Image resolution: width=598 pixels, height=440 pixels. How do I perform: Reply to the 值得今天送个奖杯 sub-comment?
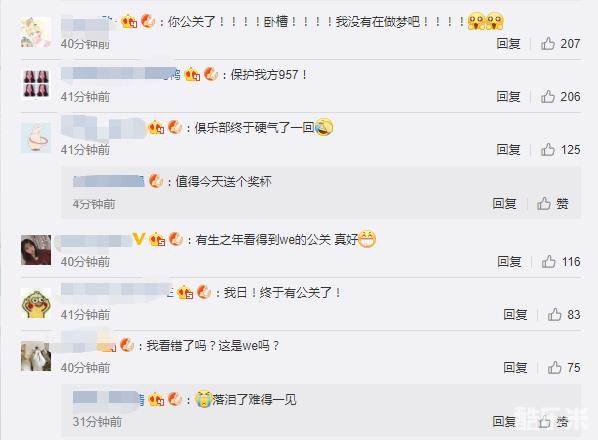coord(504,203)
